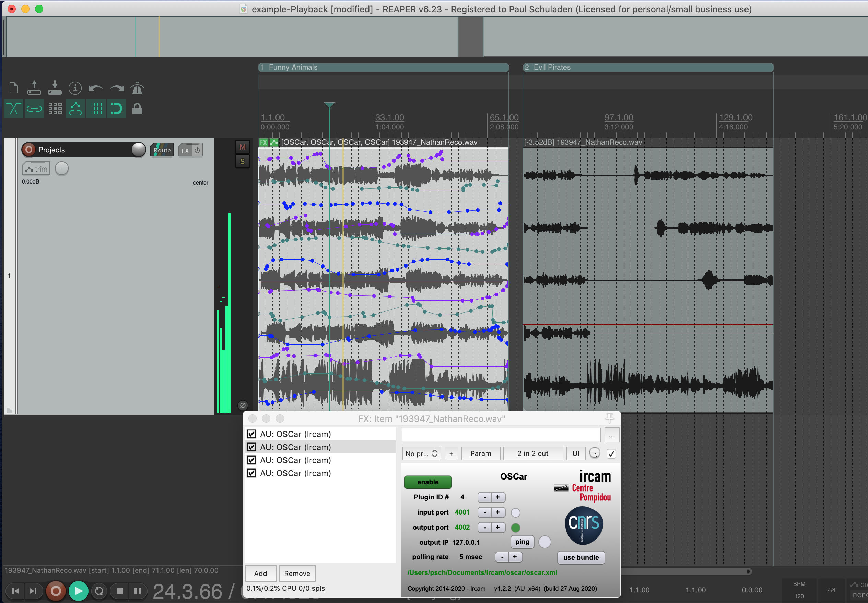Image resolution: width=868 pixels, height=603 pixels.
Task: Click the transport Stop button
Action: 119,591
